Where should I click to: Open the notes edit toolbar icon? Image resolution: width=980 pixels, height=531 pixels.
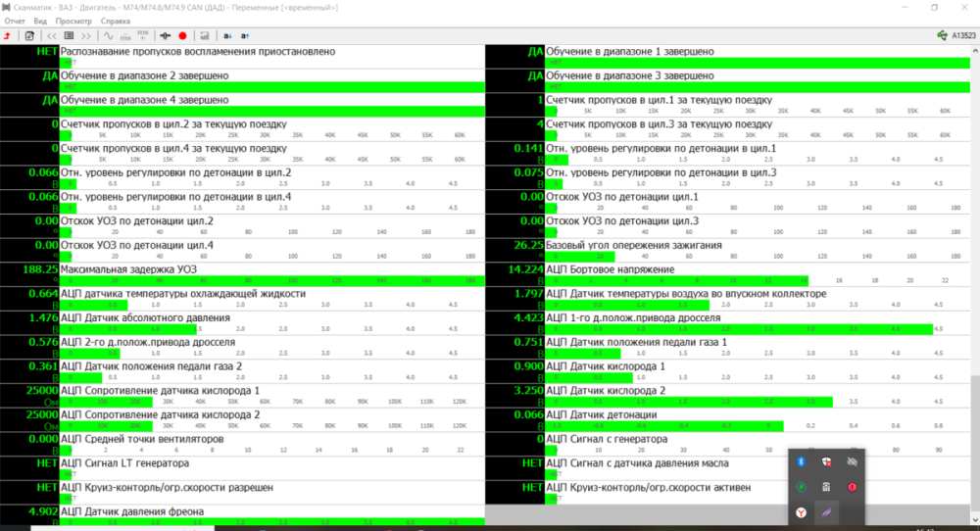29,36
